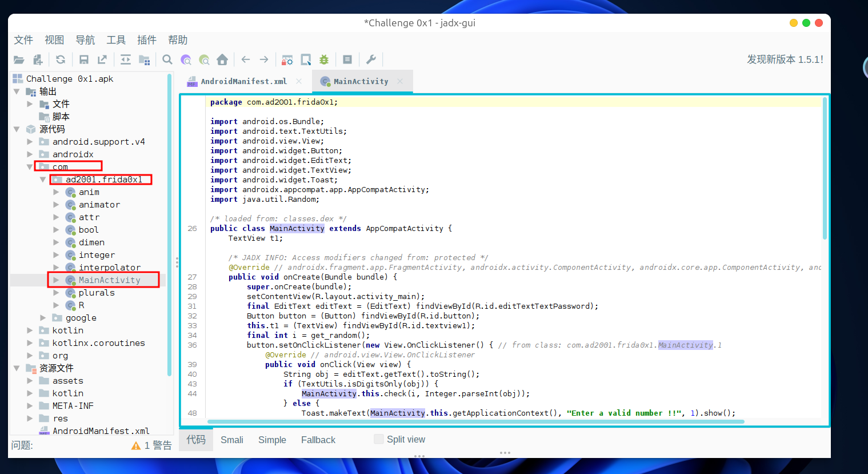Open preferences via the wrench icon

tap(371, 59)
